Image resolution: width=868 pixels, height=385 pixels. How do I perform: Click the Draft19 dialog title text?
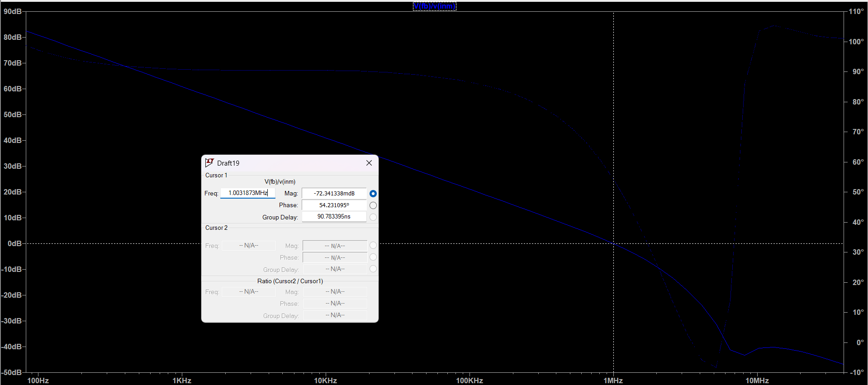(x=228, y=163)
